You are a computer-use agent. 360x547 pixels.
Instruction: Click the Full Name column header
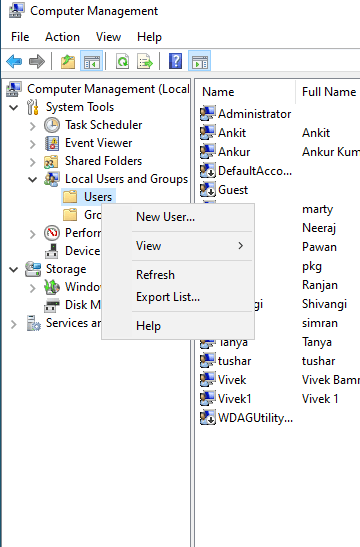click(329, 92)
